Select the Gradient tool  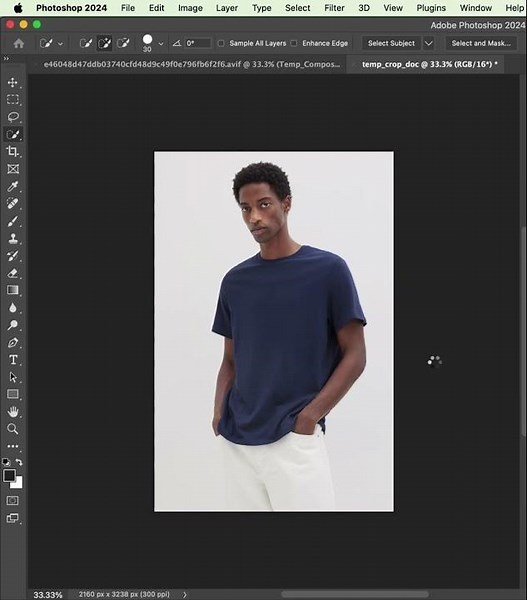(13, 290)
